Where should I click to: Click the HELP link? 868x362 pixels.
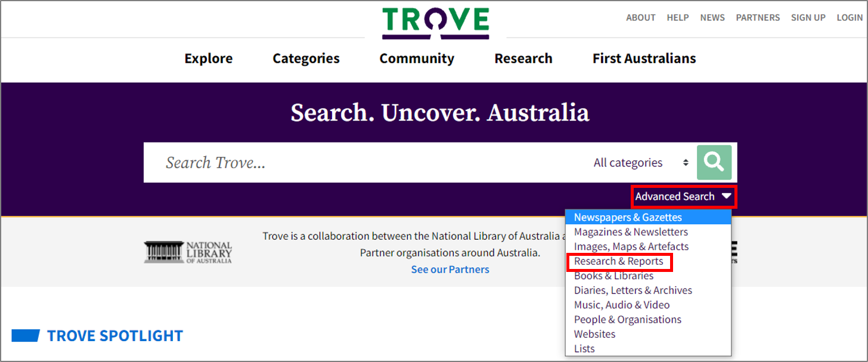point(678,17)
